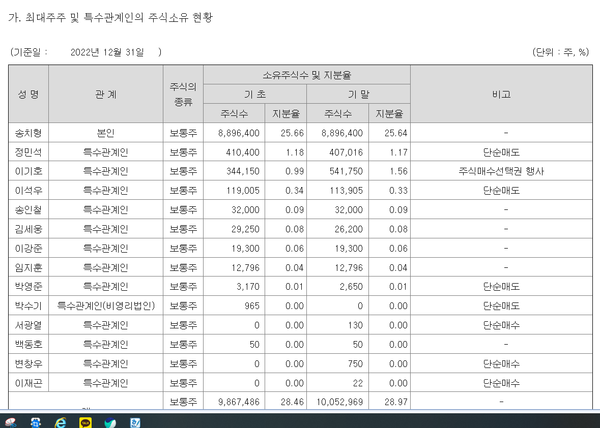Image resolution: width=600 pixels, height=428 pixels.
Task: Click the red and white first taskbar icon
Action: coord(11,423)
